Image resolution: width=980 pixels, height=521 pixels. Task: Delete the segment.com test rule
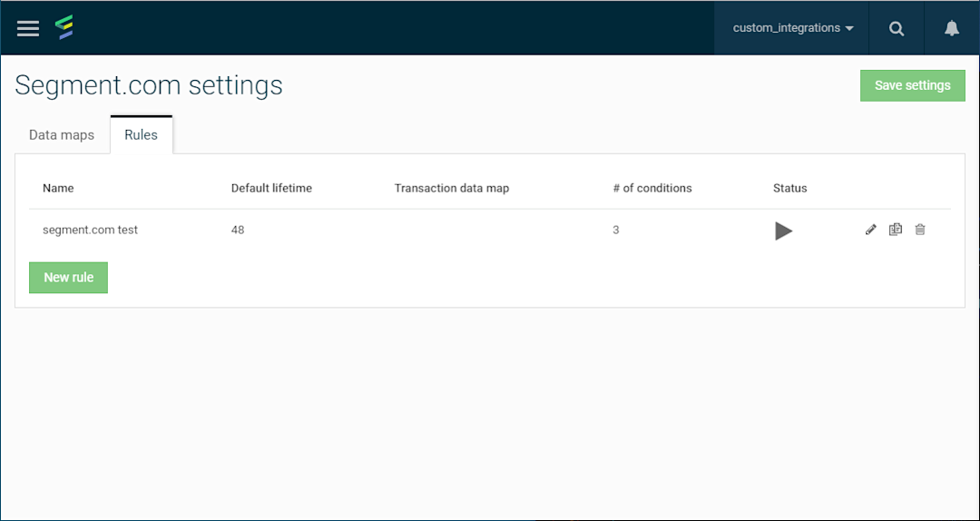tap(920, 230)
